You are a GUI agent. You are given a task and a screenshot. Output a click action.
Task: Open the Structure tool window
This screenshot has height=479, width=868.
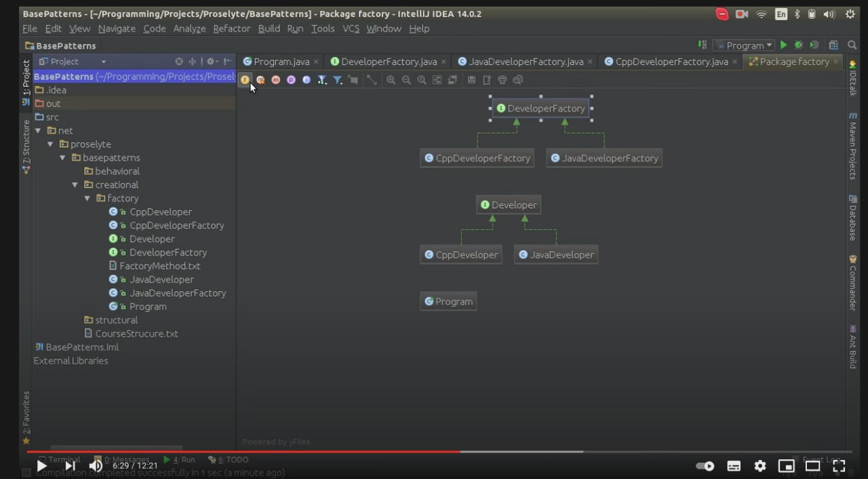[26, 147]
